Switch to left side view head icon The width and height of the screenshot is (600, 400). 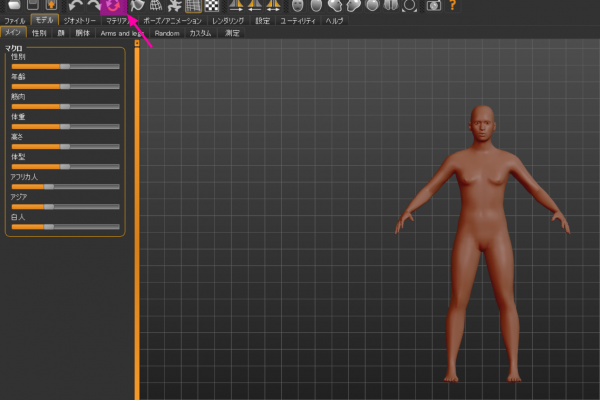pos(354,5)
